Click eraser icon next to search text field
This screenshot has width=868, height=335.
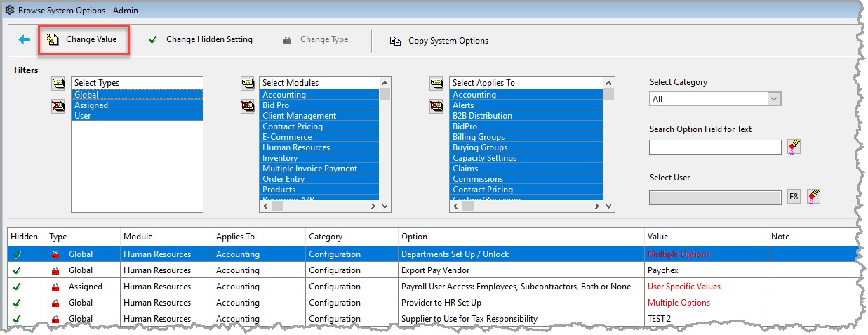click(794, 146)
